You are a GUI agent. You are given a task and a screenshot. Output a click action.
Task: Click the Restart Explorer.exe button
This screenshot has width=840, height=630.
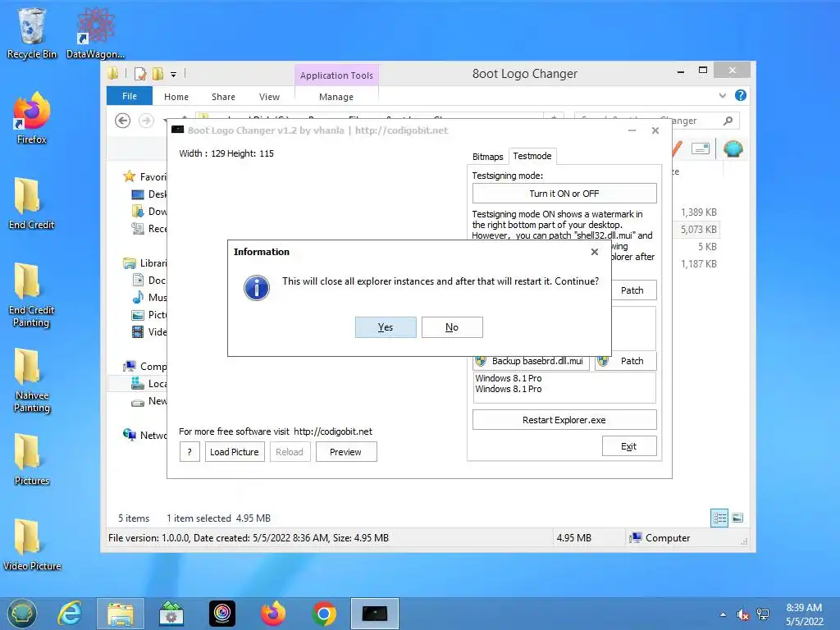(x=564, y=420)
